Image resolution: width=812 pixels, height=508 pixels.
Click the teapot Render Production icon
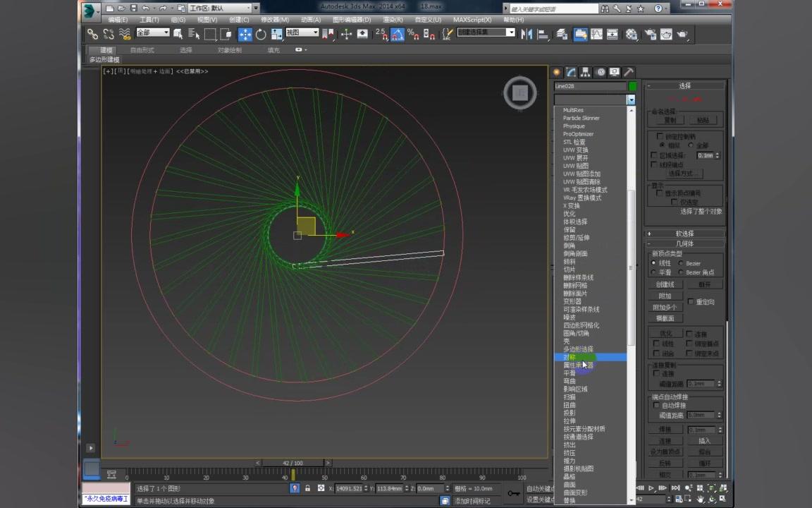pos(682,34)
